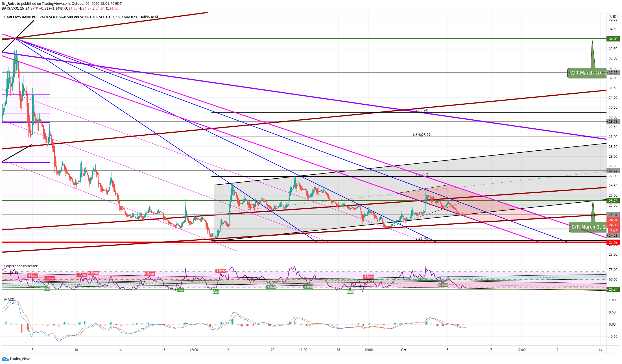Click the 21 date on time axis

point(229,350)
